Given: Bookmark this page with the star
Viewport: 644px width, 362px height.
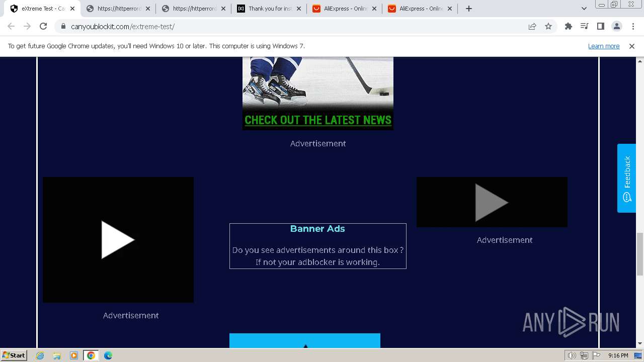Looking at the screenshot, I should point(548,26).
